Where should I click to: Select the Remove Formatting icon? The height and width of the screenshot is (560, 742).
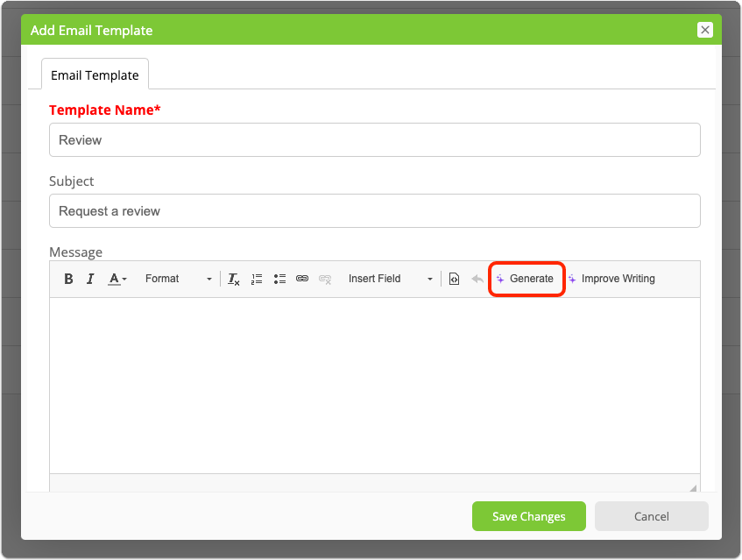point(233,278)
